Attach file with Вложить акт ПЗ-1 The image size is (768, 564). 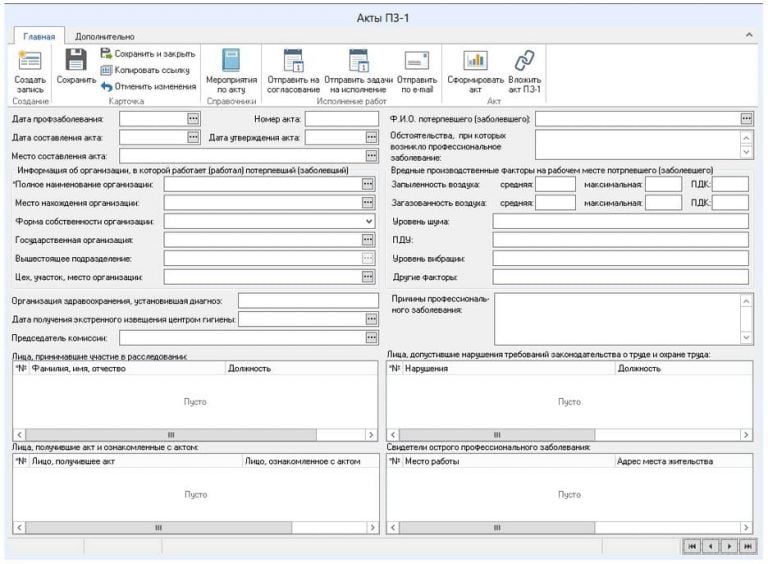(525, 71)
